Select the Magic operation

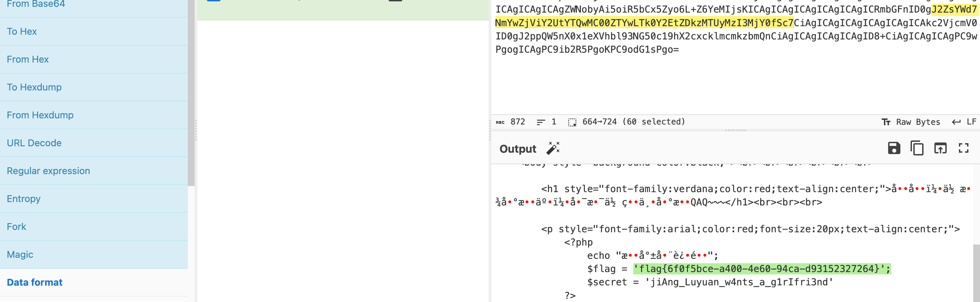coord(94,254)
